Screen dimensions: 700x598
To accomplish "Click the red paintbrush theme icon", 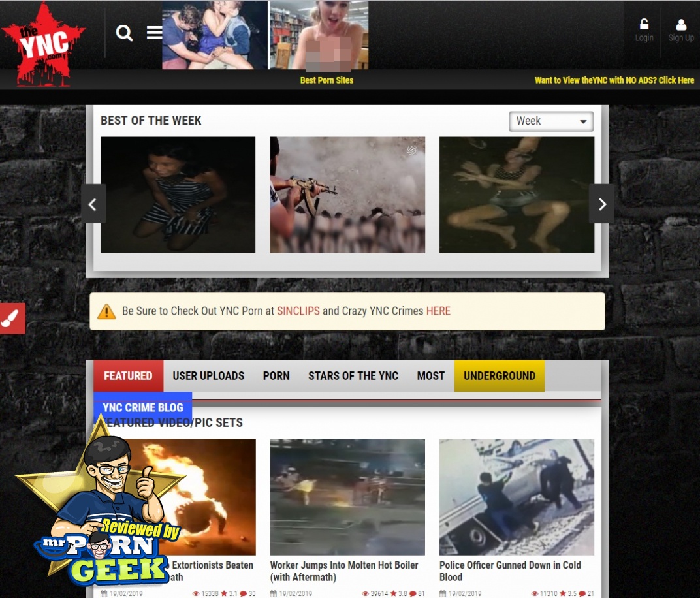I will 12,318.
